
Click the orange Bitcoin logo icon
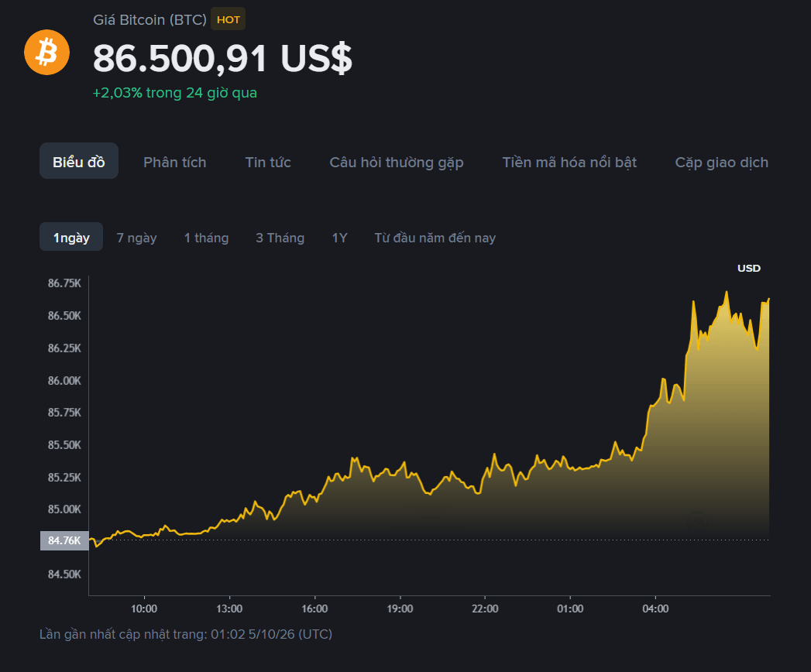[47, 52]
